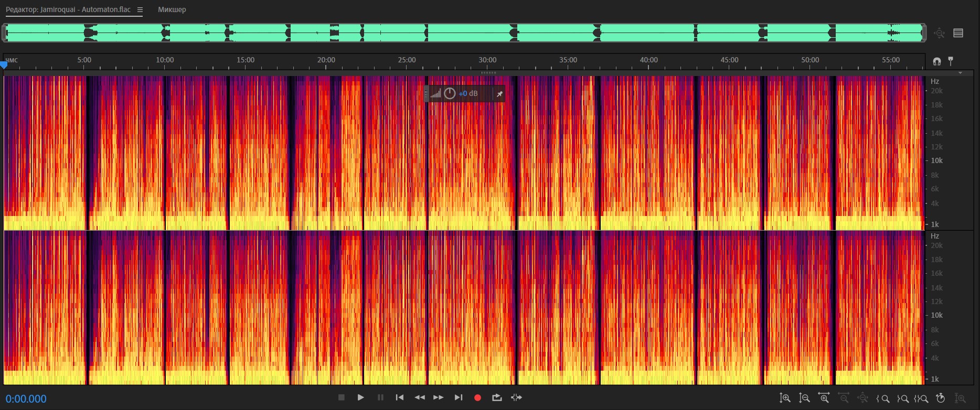Open the editor panel menu icon
Viewport: 980px width, 410px height.
point(140,9)
